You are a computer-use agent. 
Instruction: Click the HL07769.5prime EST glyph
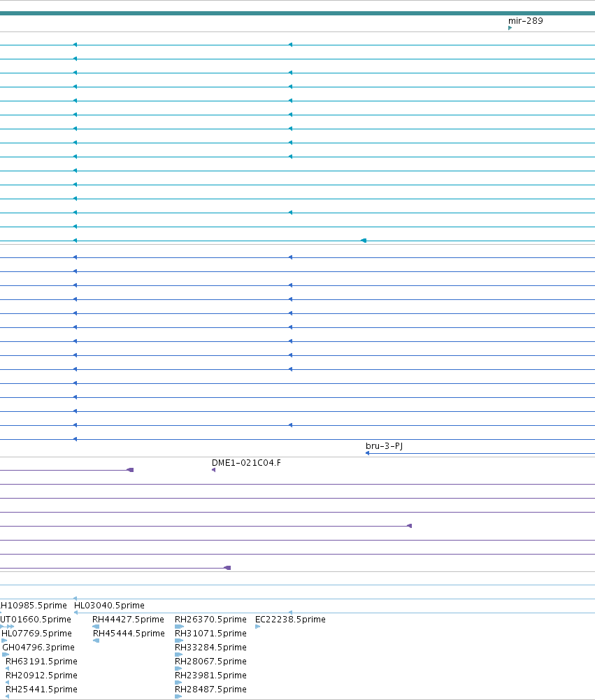click(4, 641)
